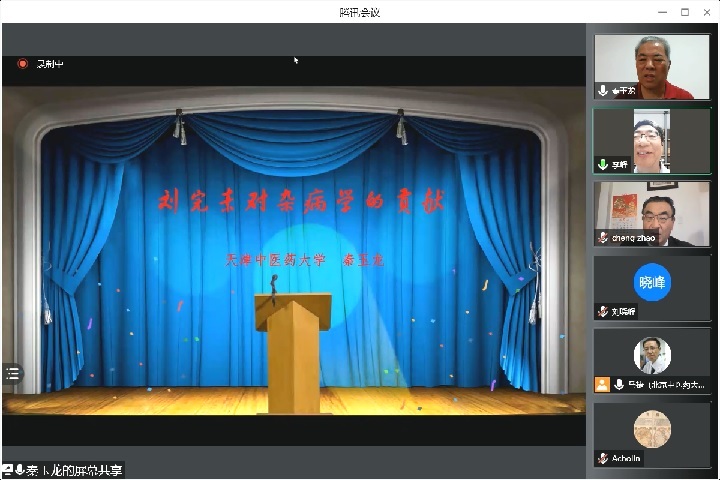Screen dimensions: 720x480
Task: Click the 腾讯会议 window title
Action: [359, 12]
